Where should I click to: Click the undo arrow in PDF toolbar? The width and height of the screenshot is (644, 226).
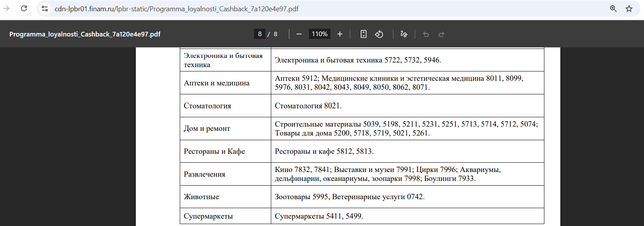(426, 34)
